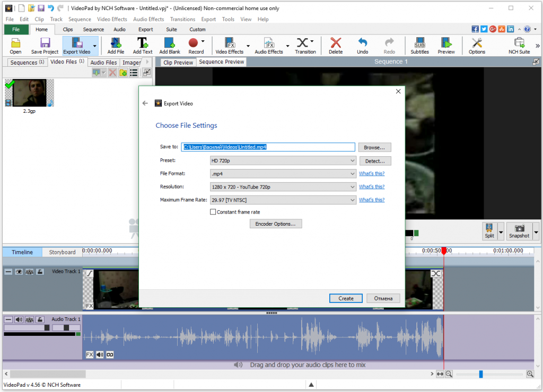Toggle the group icon on Video Track 1

[x=30, y=272]
